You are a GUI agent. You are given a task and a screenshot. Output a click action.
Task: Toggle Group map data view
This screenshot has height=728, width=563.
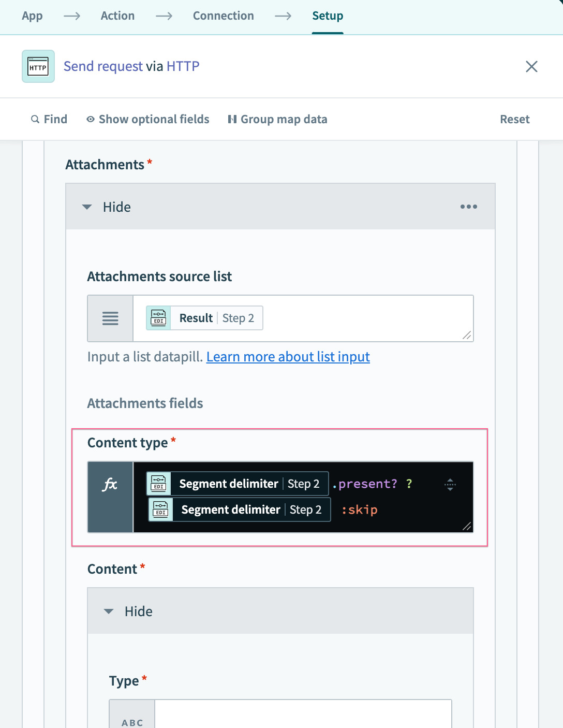tap(278, 119)
